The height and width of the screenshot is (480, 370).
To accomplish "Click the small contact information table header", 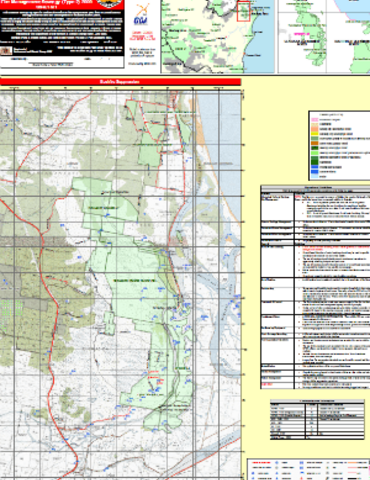I will coord(317,401).
